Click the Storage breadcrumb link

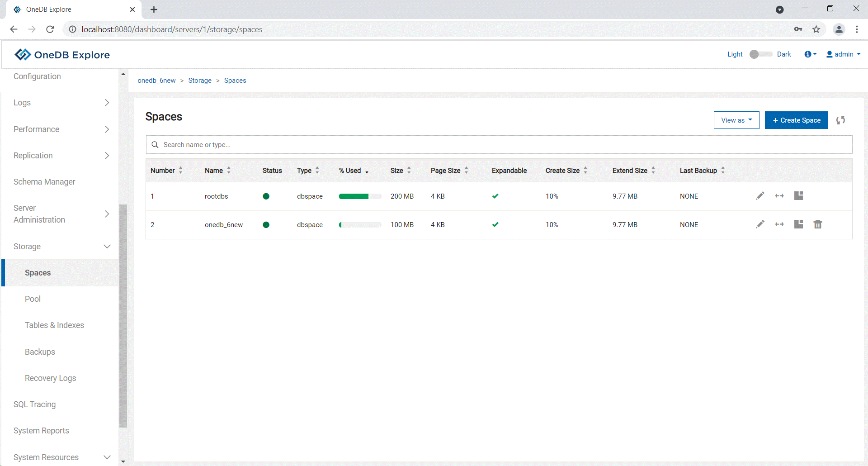tap(200, 81)
